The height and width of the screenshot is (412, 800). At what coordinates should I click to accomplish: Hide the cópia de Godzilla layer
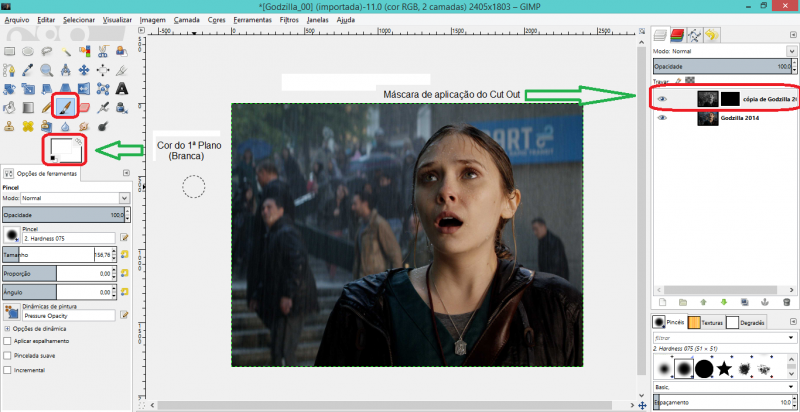pos(662,98)
